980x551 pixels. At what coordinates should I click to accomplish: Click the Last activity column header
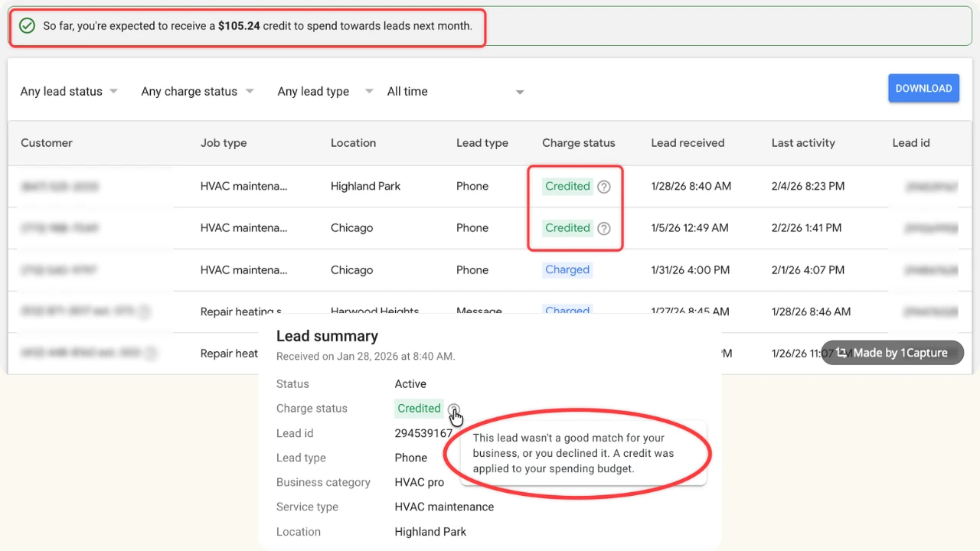[802, 143]
